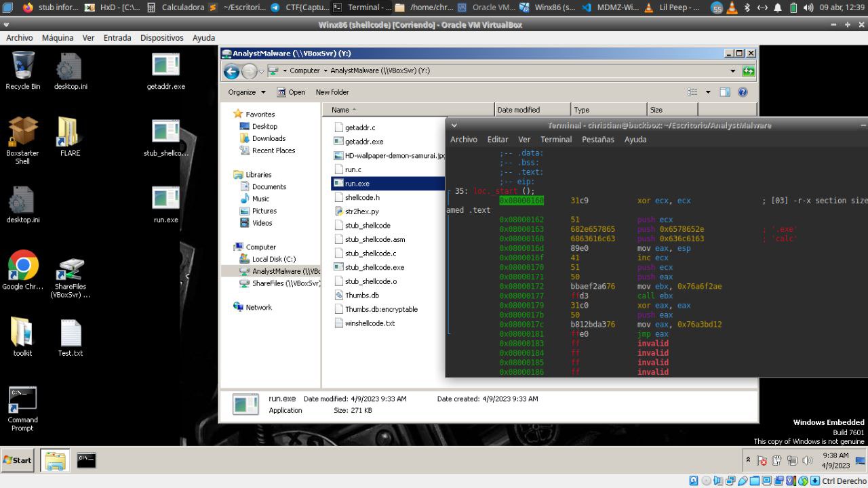The width and height of the screenshot is (868, 488).
Task: Select the Test.txt file on desktop
Action: (x=70, y=336)
